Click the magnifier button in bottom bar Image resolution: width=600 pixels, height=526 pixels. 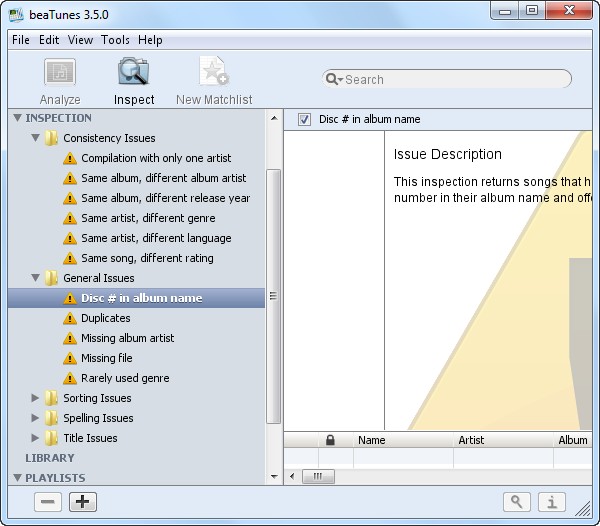[x=516, y=502]
